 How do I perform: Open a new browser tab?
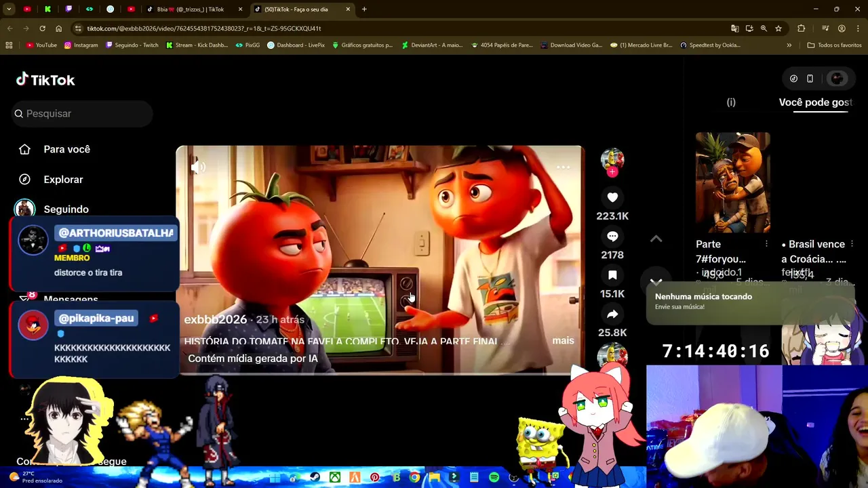(364, 9)
